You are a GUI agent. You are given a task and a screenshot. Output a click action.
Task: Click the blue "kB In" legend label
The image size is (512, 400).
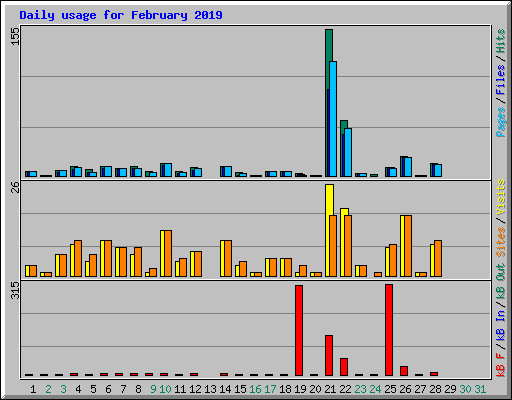point(501,326)
